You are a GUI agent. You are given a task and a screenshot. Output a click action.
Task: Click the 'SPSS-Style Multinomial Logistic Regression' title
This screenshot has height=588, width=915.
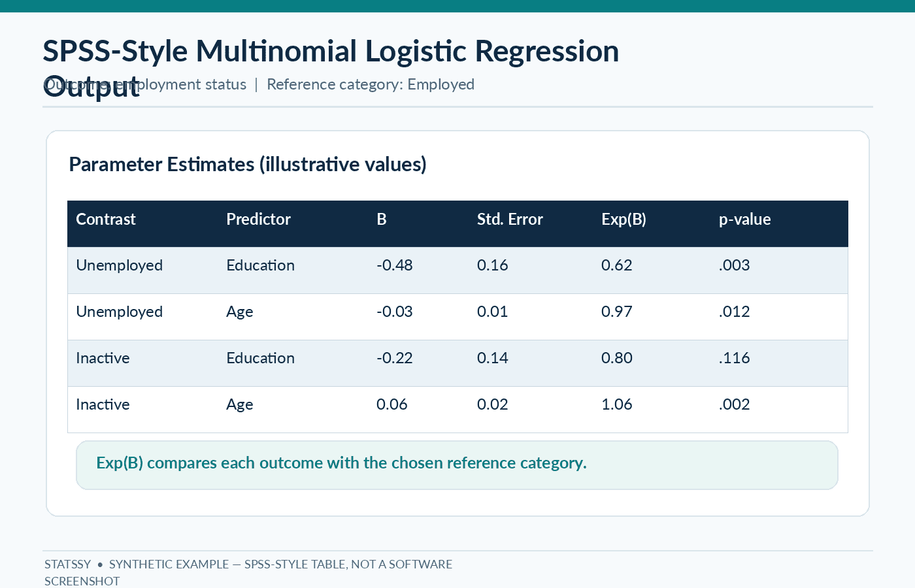point(331,51)
